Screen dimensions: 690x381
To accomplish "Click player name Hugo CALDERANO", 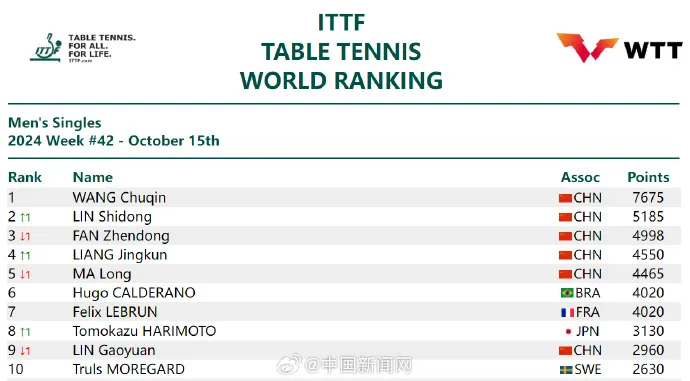I will (x=134, y=293).
